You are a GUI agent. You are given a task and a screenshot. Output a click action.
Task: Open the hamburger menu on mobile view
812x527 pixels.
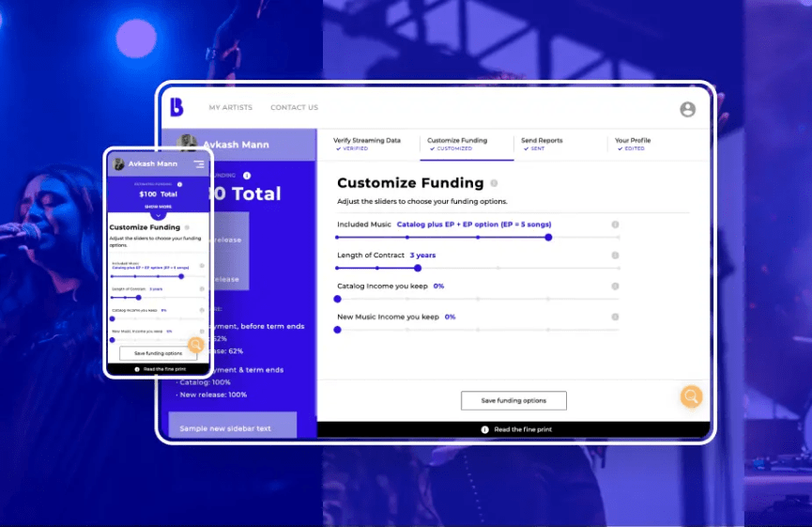pyautogui.click(x=199, y=164)
